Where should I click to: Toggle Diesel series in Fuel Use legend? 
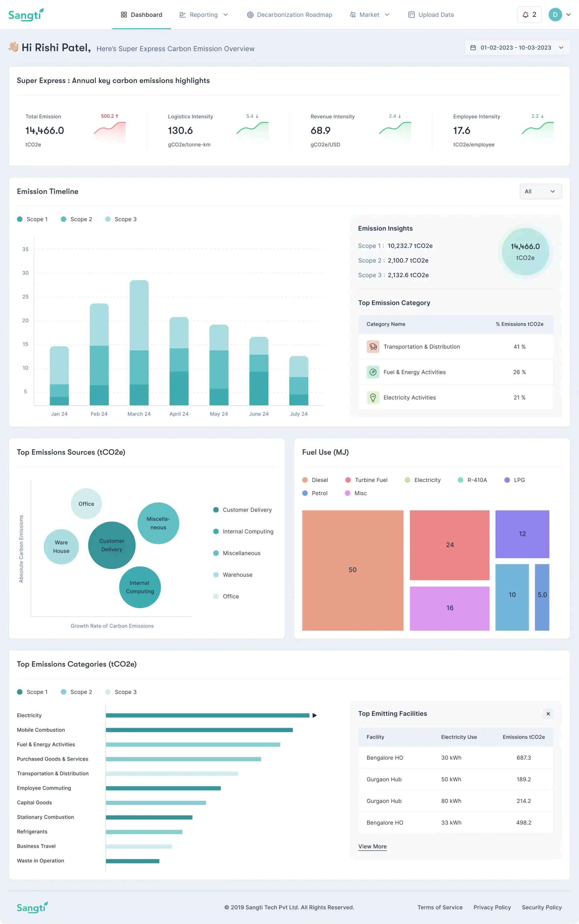coord(315,480)
